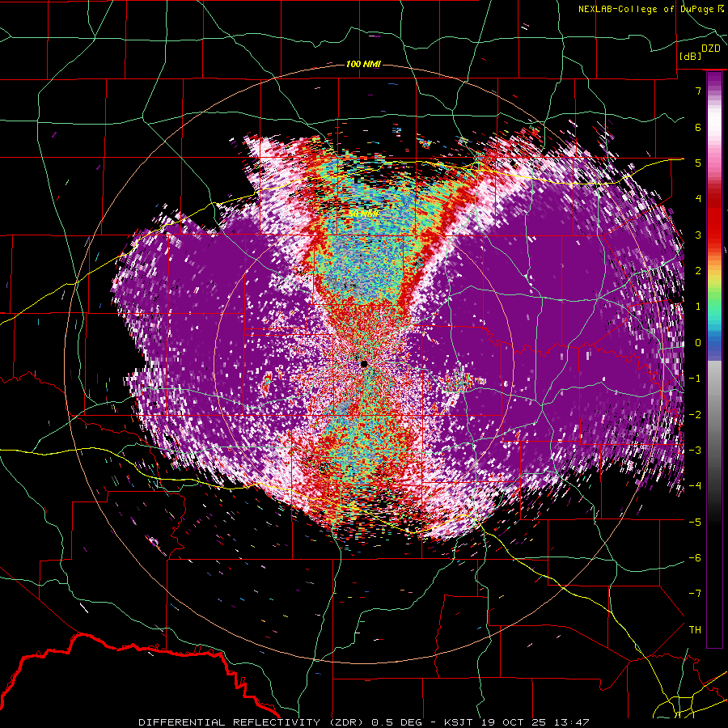Viewport: 728px width, 728px height.
Task: Click the 2 value on color scale
Action: (x=698, y=270)
